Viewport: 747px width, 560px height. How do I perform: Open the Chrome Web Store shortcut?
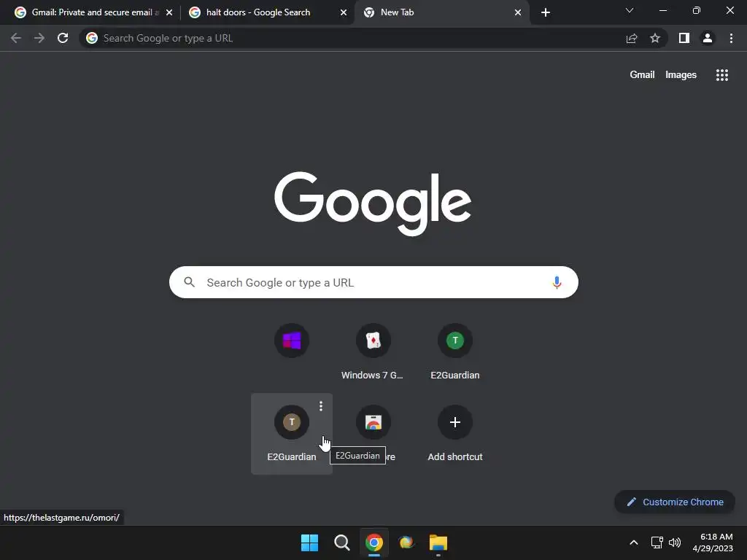click(x=373, y=422)
